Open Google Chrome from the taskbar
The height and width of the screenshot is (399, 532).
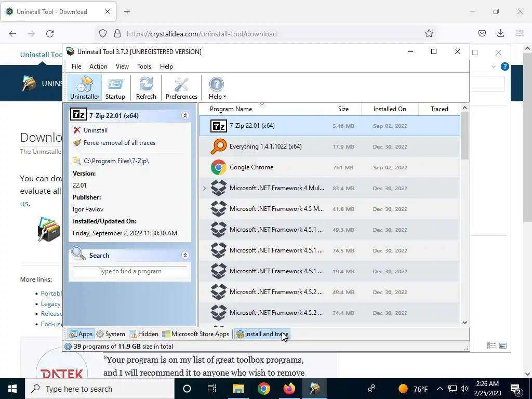click(263, 389)
